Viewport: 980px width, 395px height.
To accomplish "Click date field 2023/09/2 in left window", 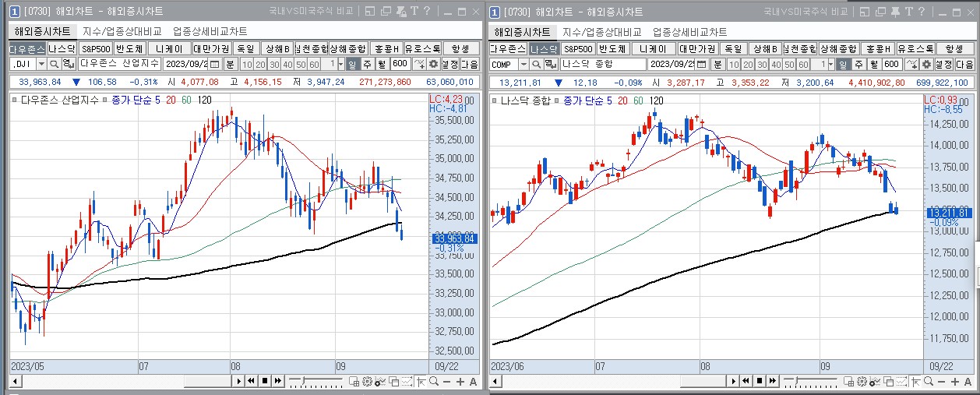I will [185, 64].
